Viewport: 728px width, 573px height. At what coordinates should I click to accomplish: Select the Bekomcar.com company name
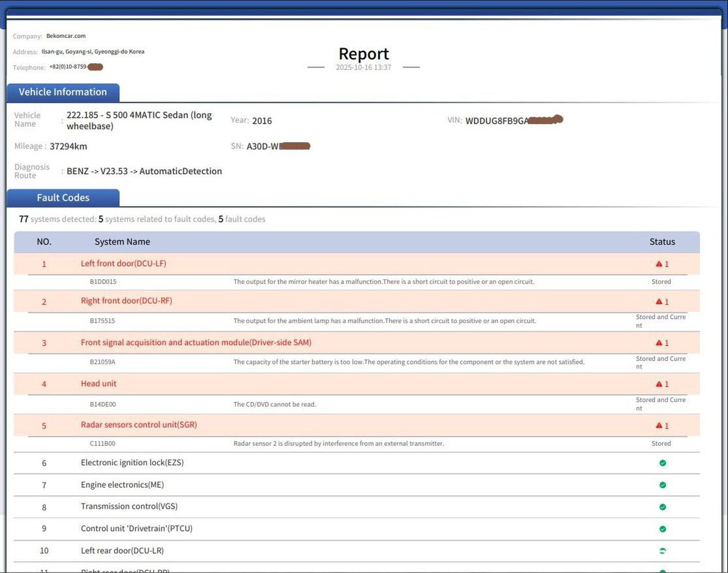[x=66, y=36]
